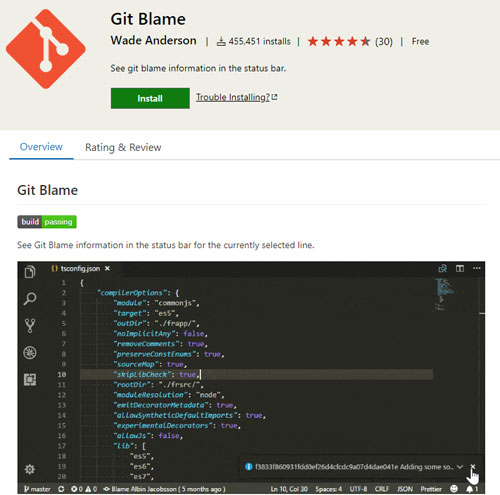Image resolution: width=500 pixels, height=495 pixels.
Task: Click JSON language mode indicator
Action: (405, 489)
